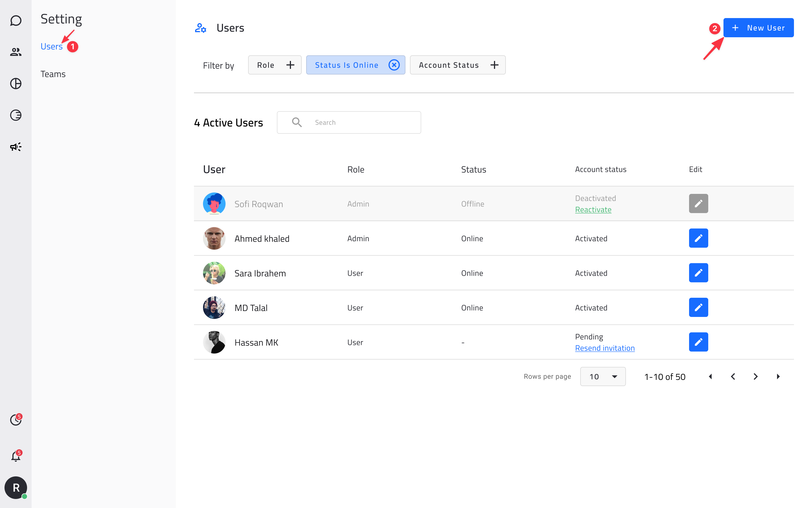Go to the first page of users

[710, 377]
